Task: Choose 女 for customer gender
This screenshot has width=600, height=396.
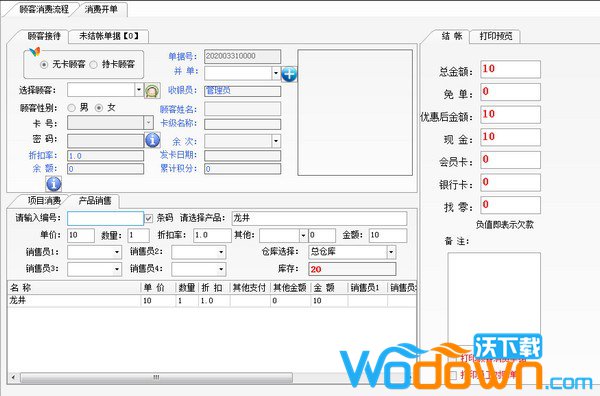Action: tap(99, 108)
